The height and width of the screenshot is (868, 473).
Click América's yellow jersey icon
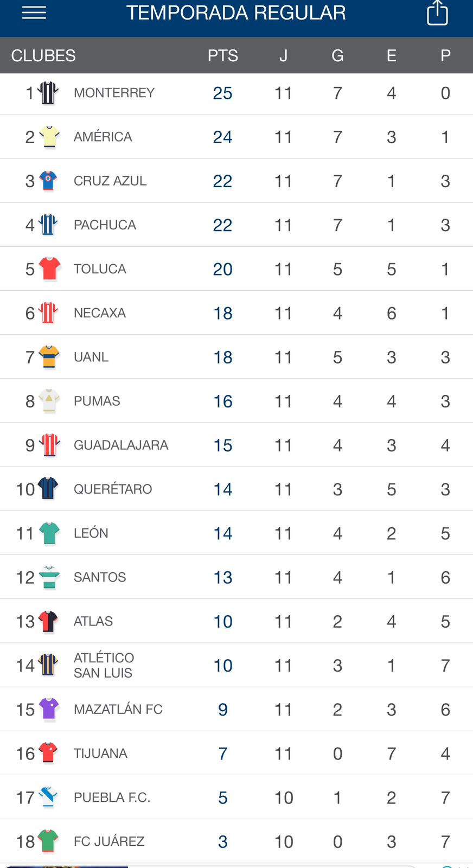[x=49, y=137]
